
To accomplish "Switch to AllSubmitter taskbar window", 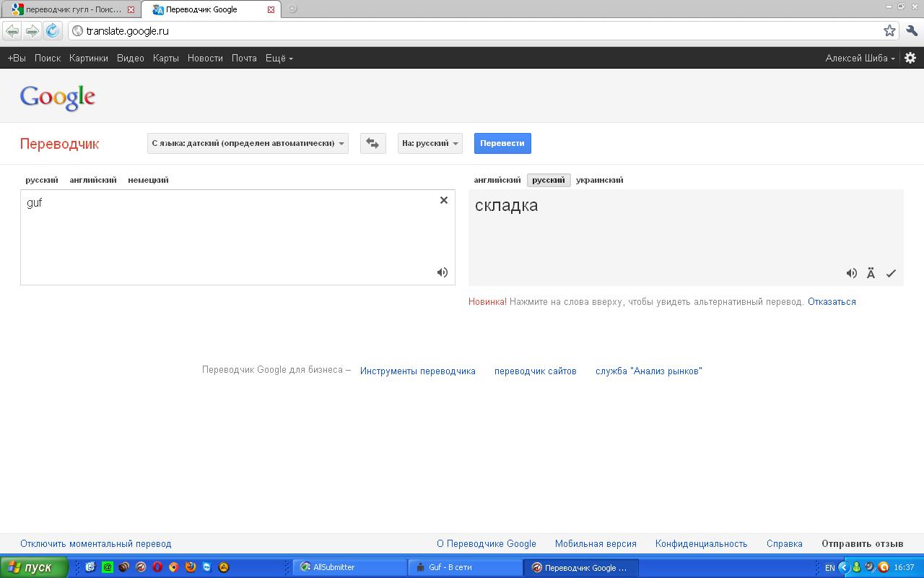I will (349, 567).
